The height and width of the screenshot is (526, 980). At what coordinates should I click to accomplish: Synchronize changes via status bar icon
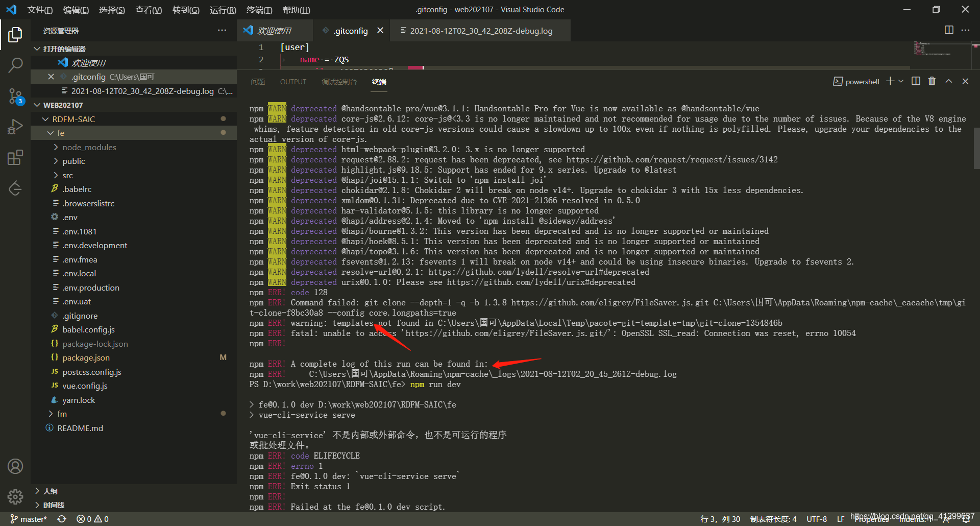click(62, 519)
